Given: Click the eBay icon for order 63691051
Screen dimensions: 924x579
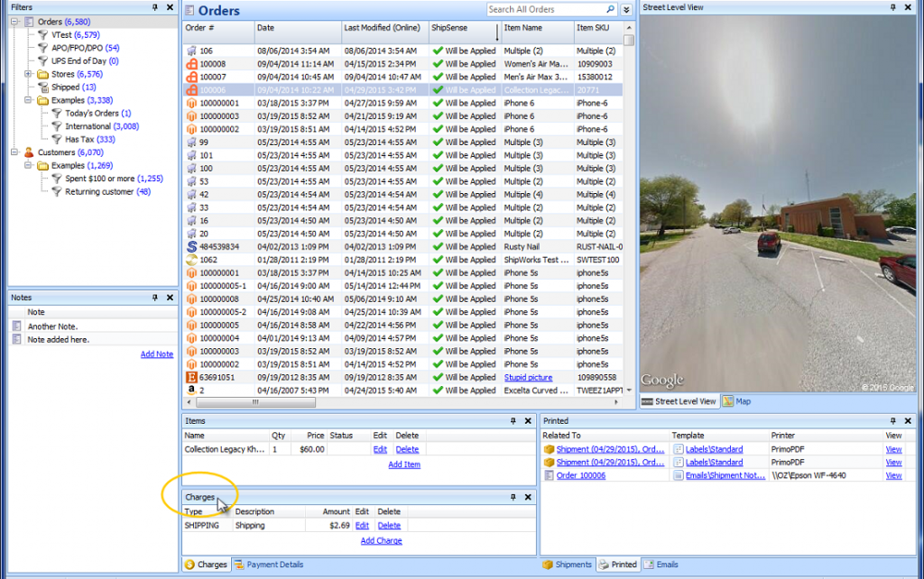Looking at the screenshot, I should 190,377.
